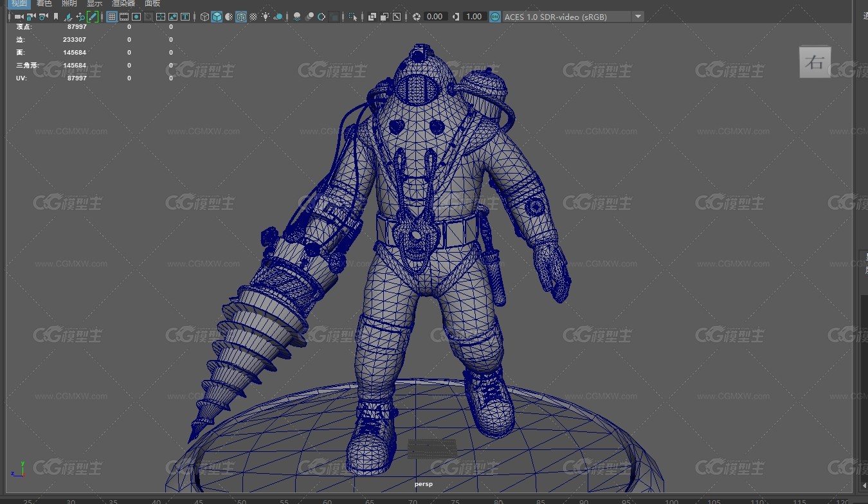
Task: Open the 面板 (Panels) menu
Action: [x=152, y=3]
